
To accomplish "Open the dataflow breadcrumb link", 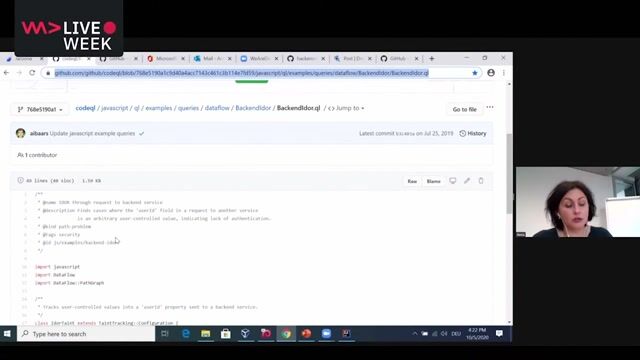I will (217, 108).
